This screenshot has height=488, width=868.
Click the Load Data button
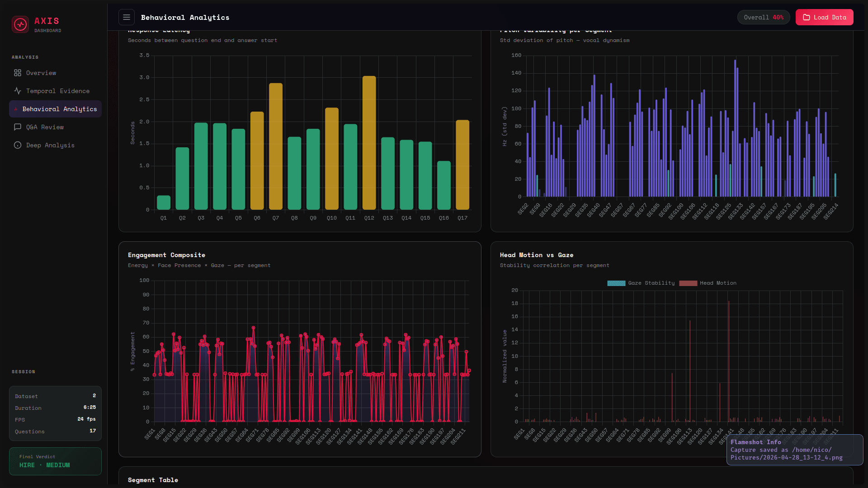coord(824,17)
